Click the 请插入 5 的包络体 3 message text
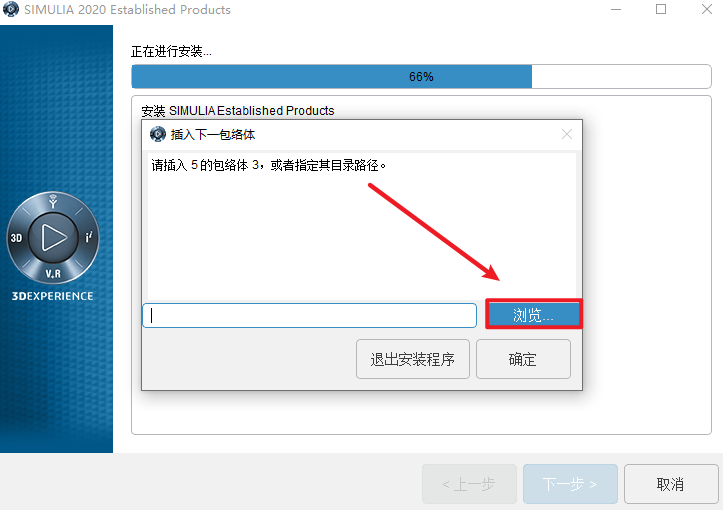The height and width of the screenshot is (510, 723). pos(268,165)
